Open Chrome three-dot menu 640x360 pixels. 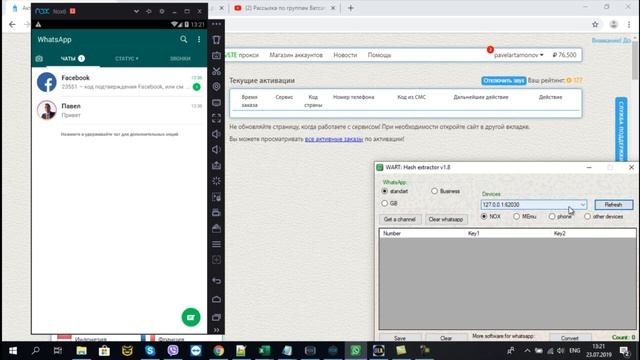(x=629, y=24)
